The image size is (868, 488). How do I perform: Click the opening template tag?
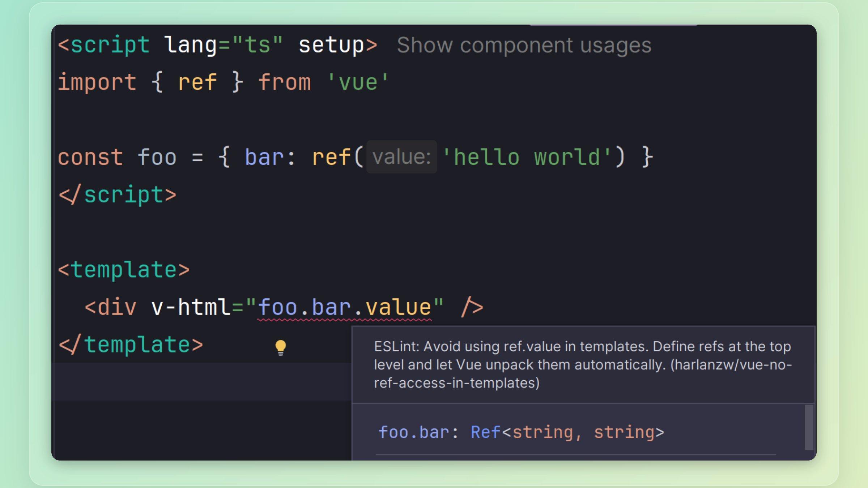[x=124, y=270]
